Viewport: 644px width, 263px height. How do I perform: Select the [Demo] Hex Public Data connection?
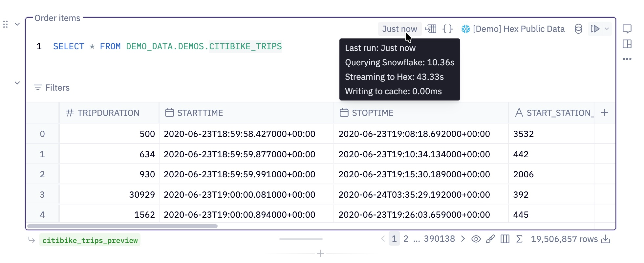click(513, 29)
